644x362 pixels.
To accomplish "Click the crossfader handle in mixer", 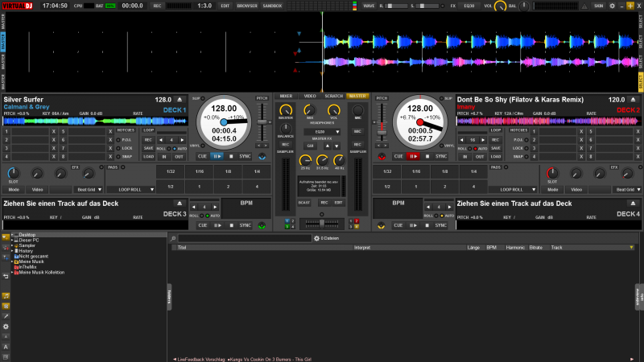I will pyautogui.click(x=321, y=223).
